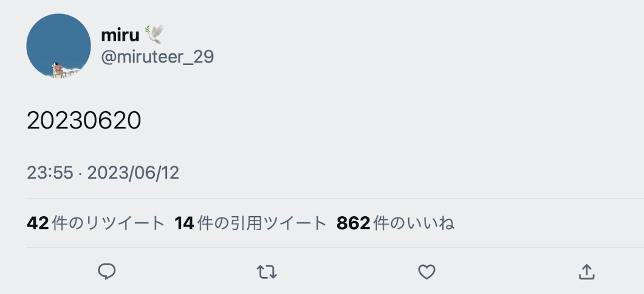
Task: Click the dove emoji beside miru
Action: 154,35
